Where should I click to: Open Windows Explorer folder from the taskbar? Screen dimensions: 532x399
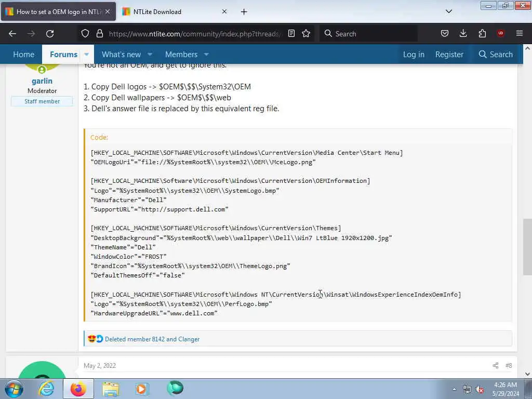[111, 390]
